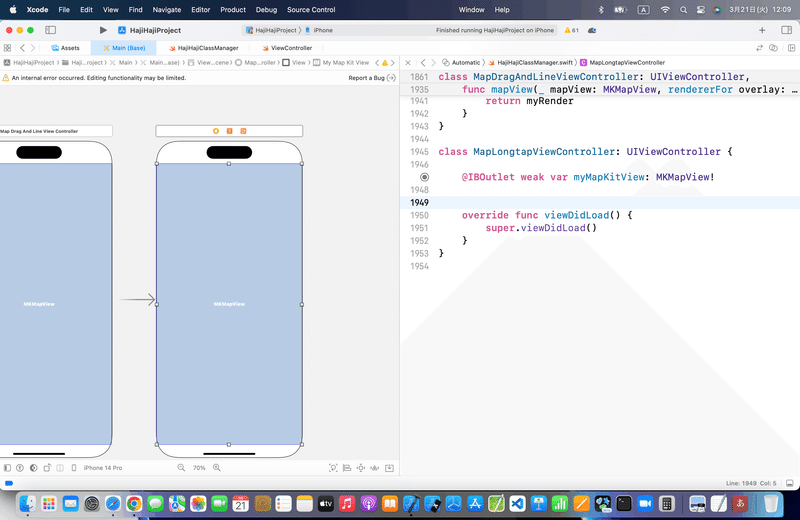The height and width of the screenshot is (520, 800).
Task: Jump to the storyboard warning triangle in the jump bar
Action: [x=385, y=63]
